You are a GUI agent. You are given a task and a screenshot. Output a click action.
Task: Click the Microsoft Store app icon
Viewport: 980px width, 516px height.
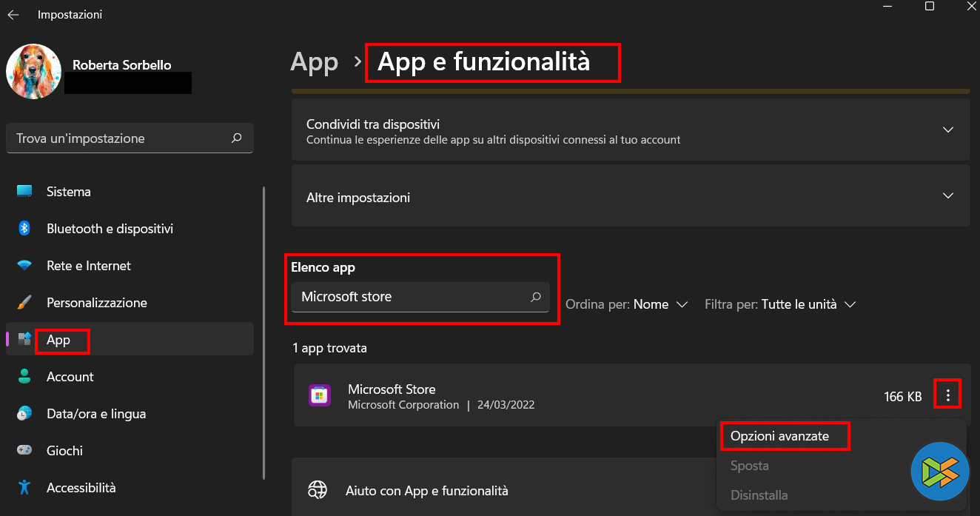pos(320,396)
